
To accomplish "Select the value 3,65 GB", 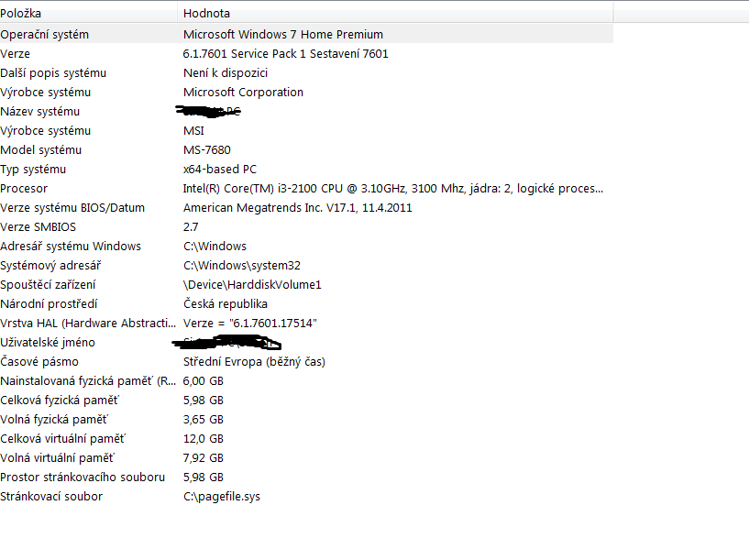I will click(x=203, y=420).
